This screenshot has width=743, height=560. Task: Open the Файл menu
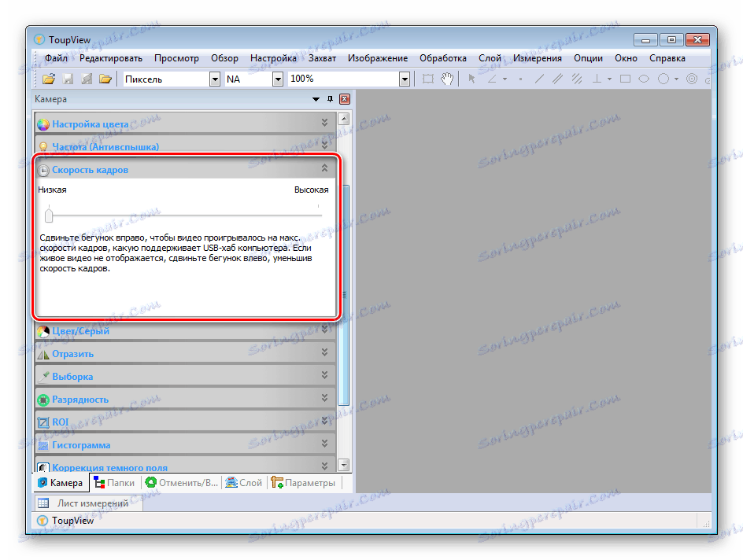pos(57,58)
